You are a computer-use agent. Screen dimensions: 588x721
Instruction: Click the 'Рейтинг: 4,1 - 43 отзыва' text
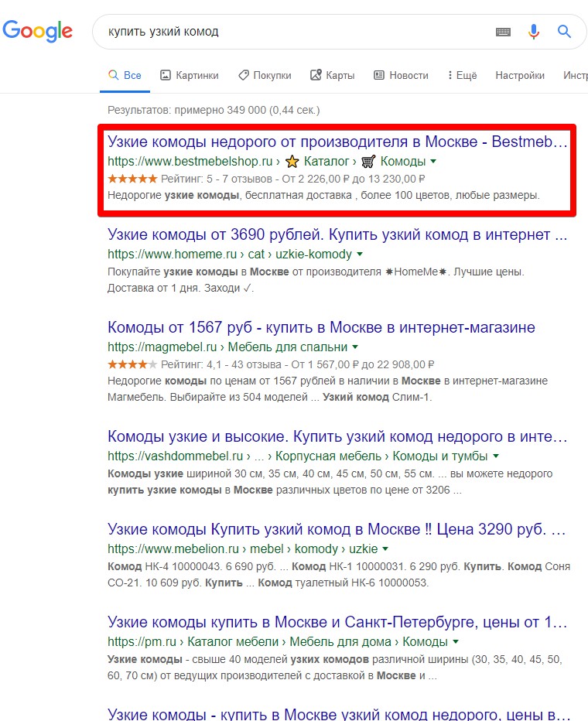221,364
